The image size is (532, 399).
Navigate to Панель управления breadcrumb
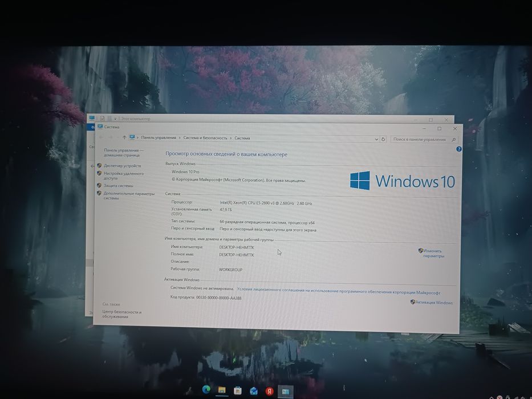tap(159, 137)
